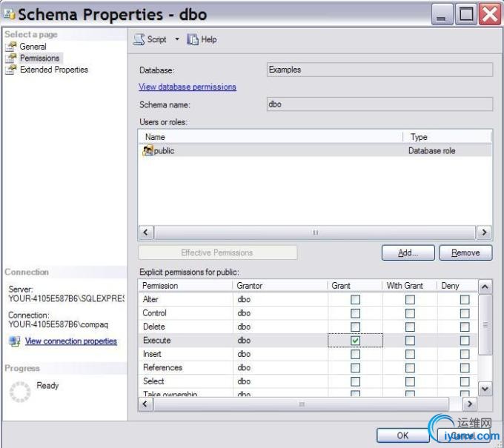504x448 pixels.
Task: Check Deny for the Execute permission
Action: [465, 341]
